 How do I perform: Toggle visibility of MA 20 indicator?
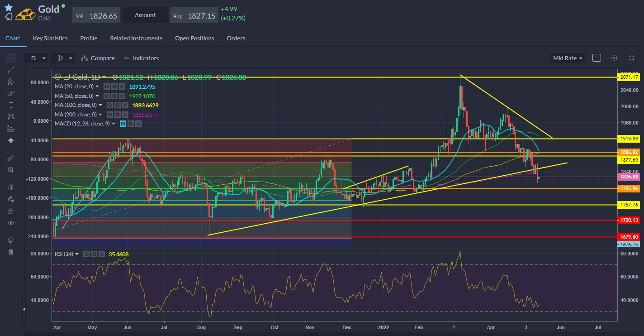click(x=106, y=86)
